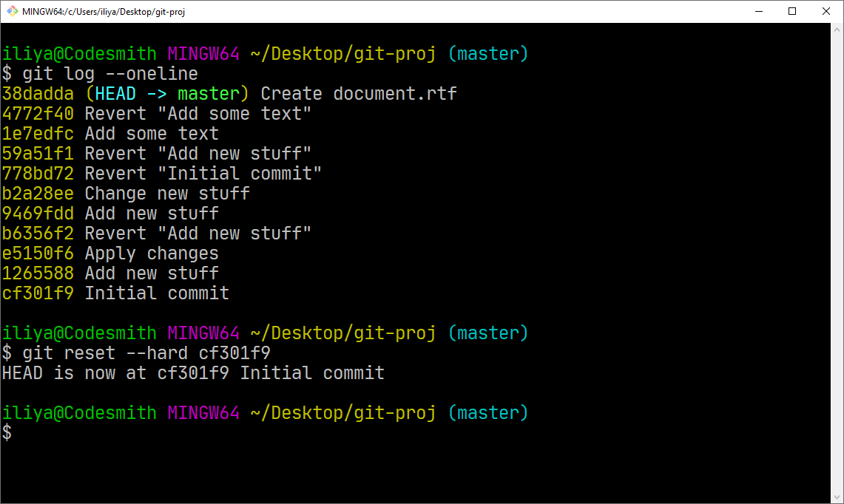Click the revert message of commit b6356f2
844x504 pixels.
click(198, 234)
